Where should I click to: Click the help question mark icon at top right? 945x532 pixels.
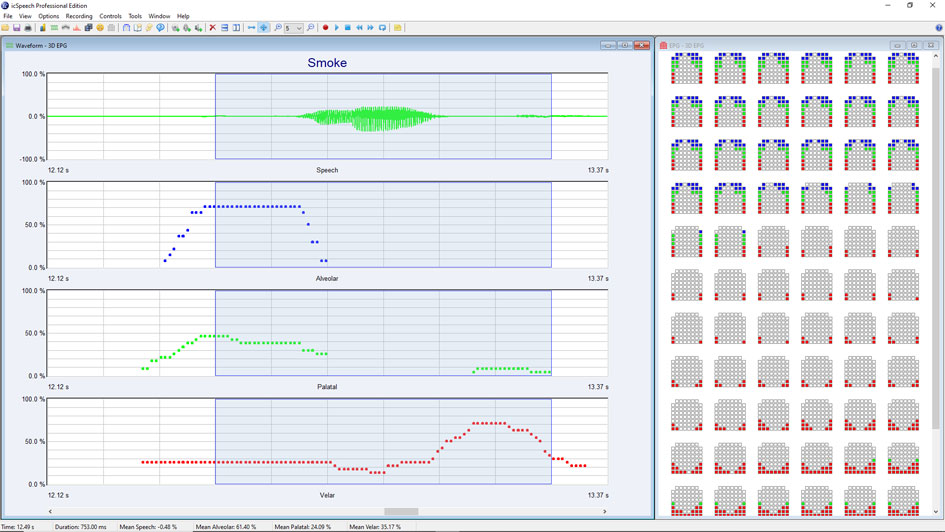pyautogui.click(x=937, y=28)
